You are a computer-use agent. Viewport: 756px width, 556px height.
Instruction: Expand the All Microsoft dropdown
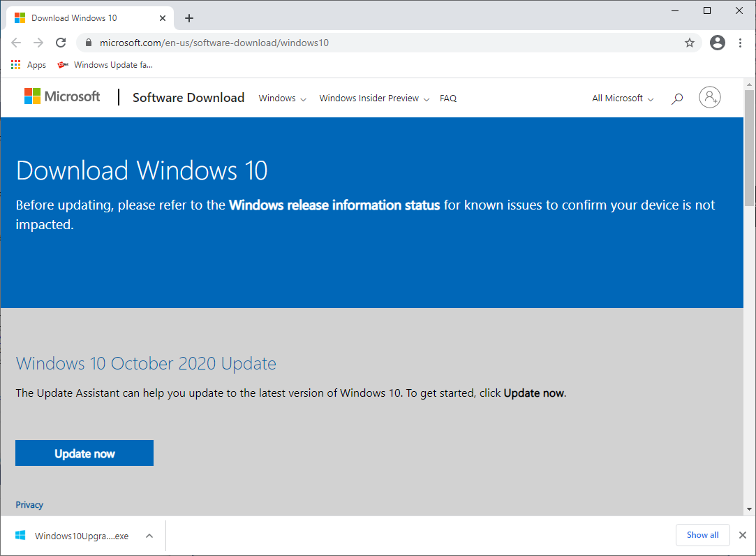click(623, 98)
